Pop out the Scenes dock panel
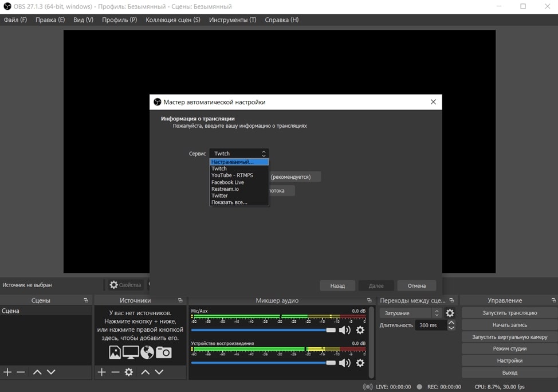This screenshot has width=558, height=392. [86, 300]
